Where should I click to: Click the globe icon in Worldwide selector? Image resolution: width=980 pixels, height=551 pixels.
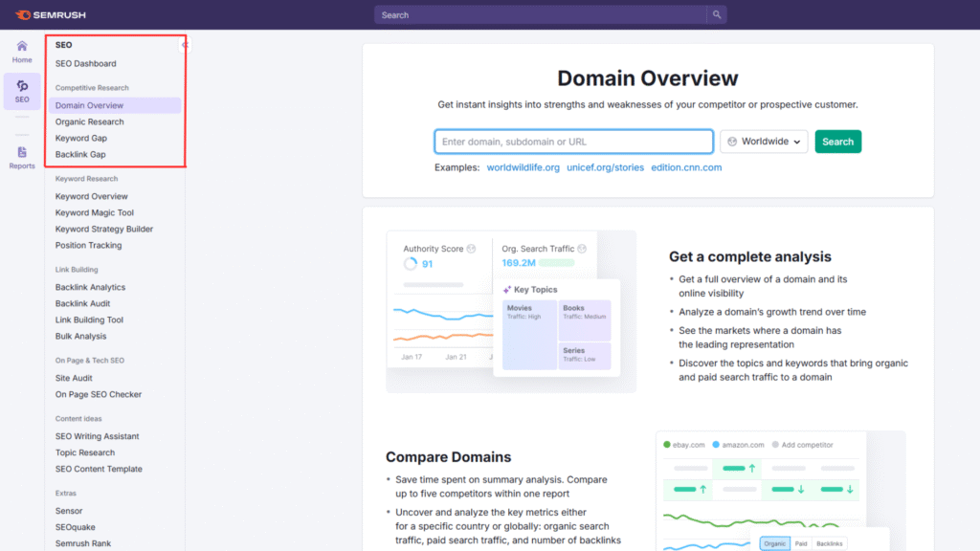pos(732,142)
